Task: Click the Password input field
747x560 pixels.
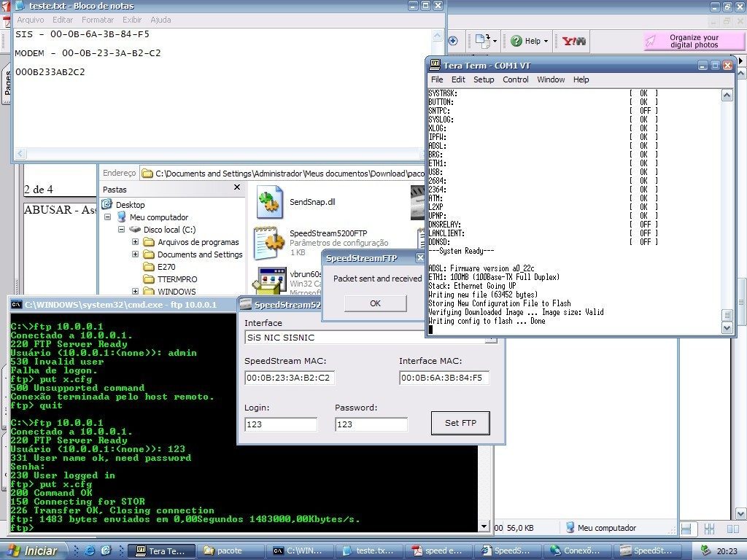Action: coord(371,424)
